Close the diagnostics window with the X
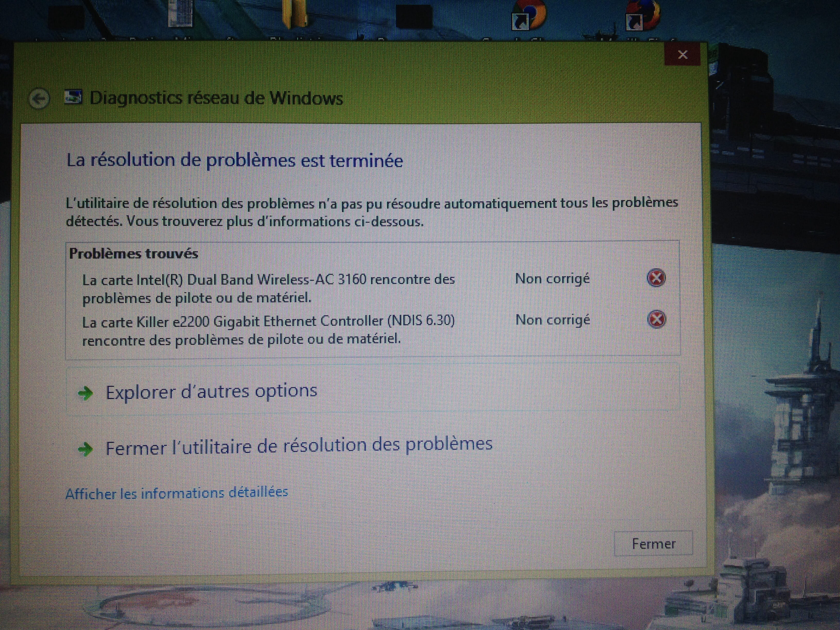The image size is (840, 630). [x=682, y=55]
